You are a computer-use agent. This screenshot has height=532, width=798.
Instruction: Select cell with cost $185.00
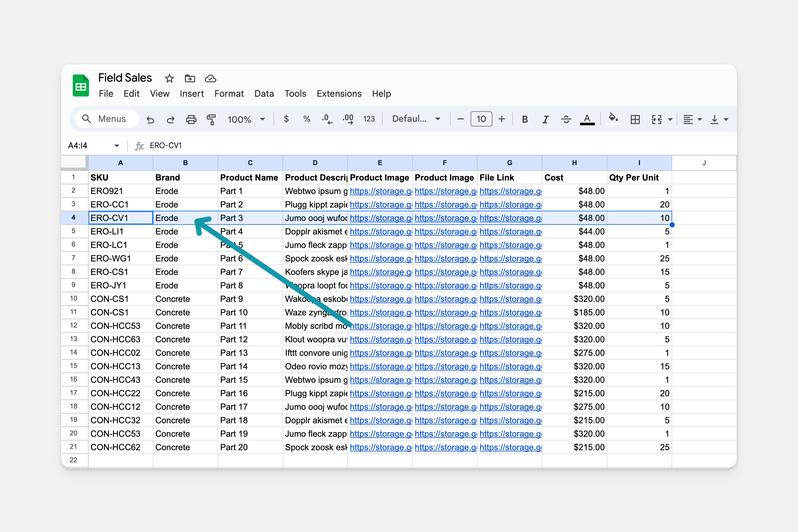575,312
